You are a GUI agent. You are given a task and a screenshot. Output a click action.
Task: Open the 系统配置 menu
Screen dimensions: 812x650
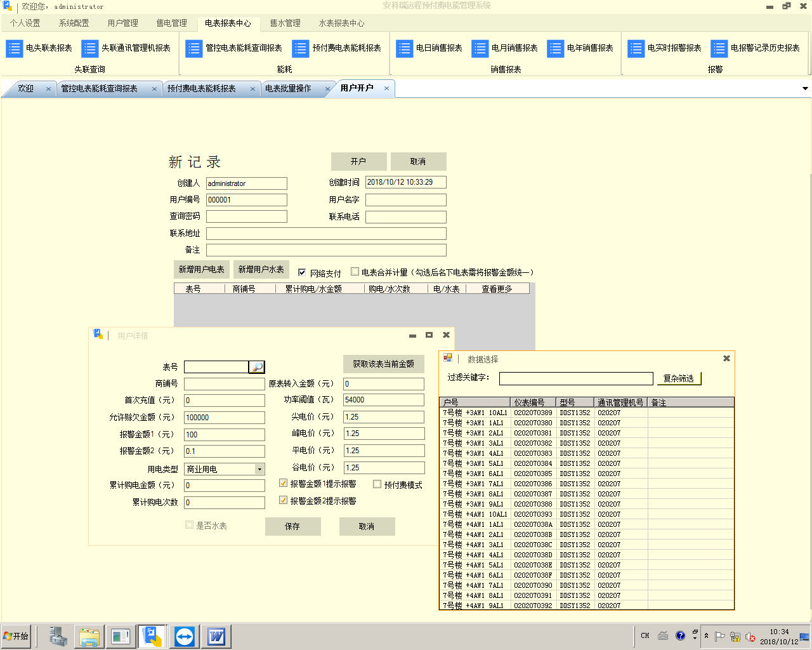click(x=74, y=23)
